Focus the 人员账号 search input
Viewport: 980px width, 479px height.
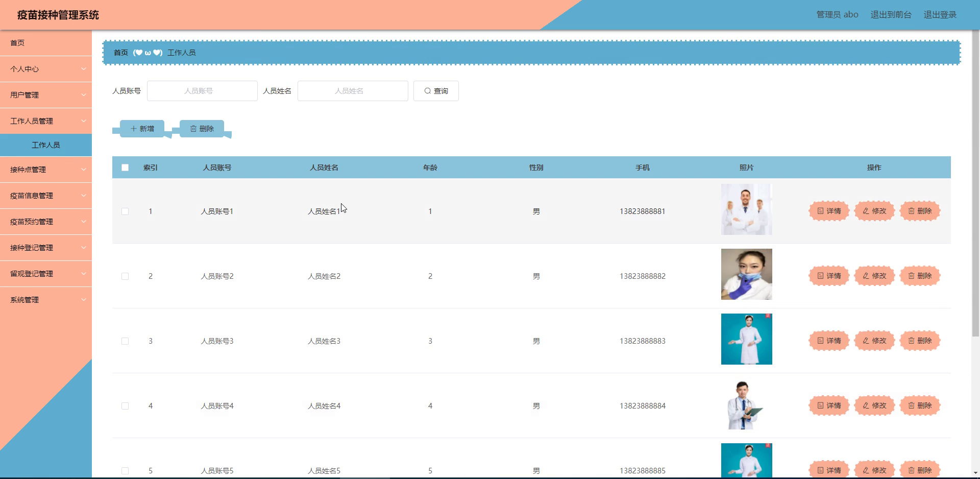pos(202,91)
